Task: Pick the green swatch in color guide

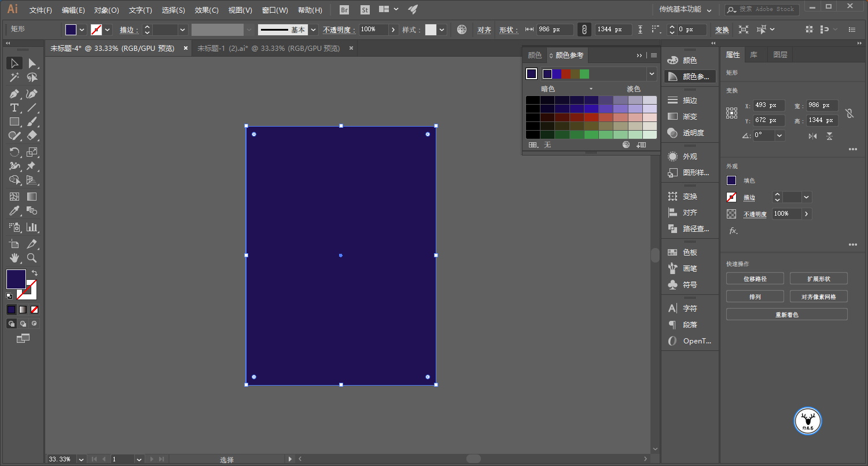Action: point(584,74)
